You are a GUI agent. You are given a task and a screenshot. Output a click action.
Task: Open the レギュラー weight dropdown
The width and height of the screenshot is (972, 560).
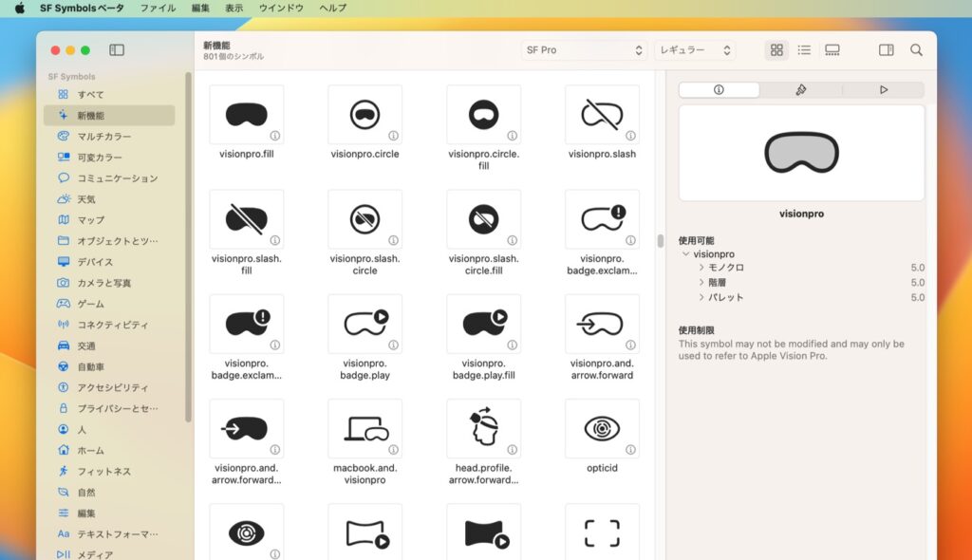pos(693,50)
